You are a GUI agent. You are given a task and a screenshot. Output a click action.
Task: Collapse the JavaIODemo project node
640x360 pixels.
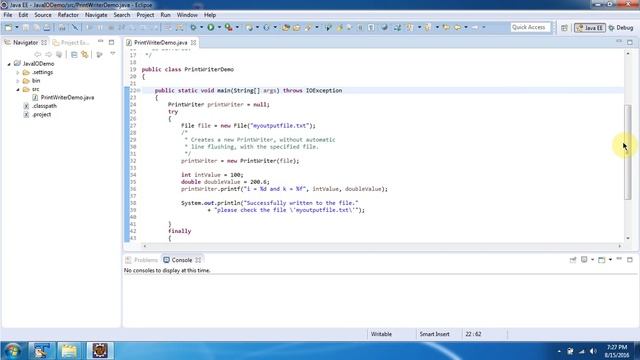9,64
